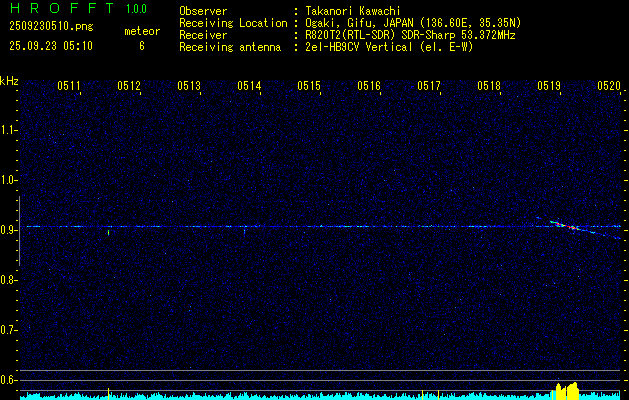Click the 0513 time axis label
Image resolution: width=629 pixels, height=400 pixels.
click(189, 85)
